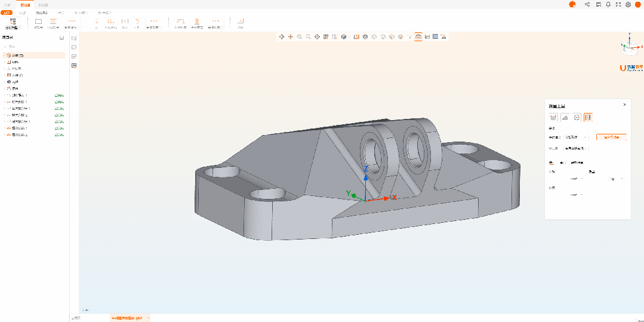
Task: Click the hook-shaped load icon in ribbon
Action: (137, 22)
